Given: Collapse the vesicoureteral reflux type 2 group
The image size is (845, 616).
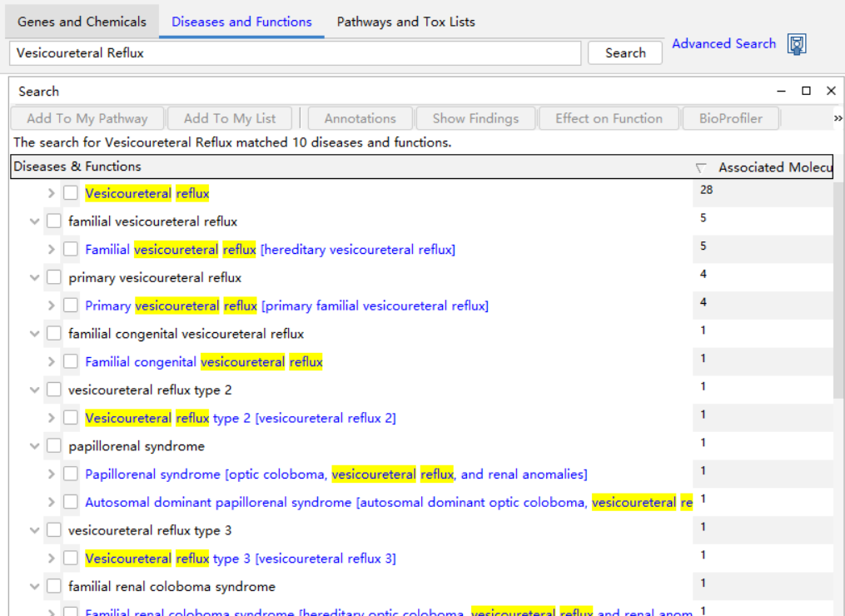Looking at the screenshot, I should (x=34, y=390).
